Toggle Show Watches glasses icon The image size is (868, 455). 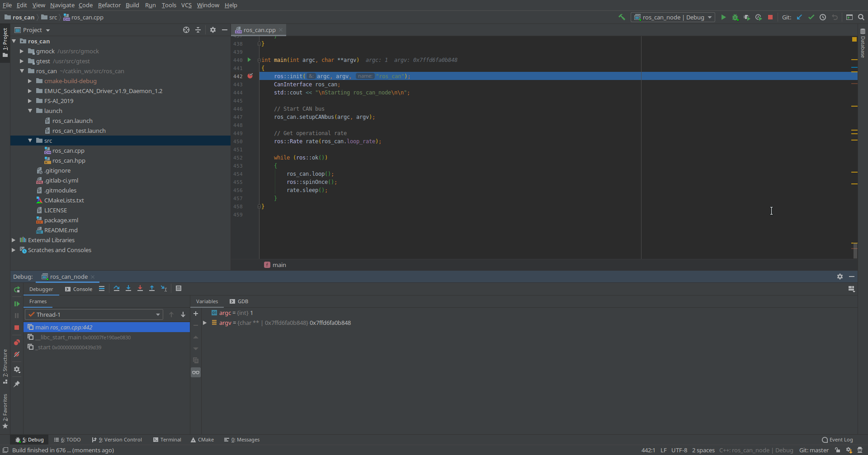(x=196, y=372)
